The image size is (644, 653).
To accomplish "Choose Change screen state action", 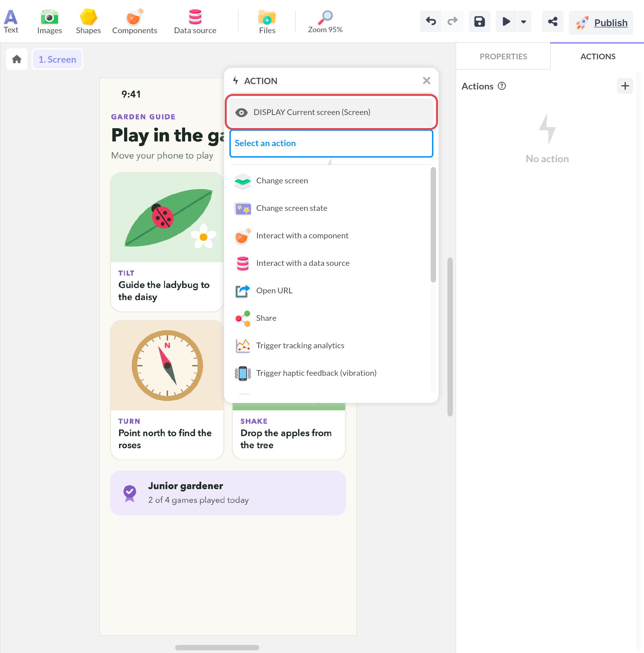I will tap(331, 208).
